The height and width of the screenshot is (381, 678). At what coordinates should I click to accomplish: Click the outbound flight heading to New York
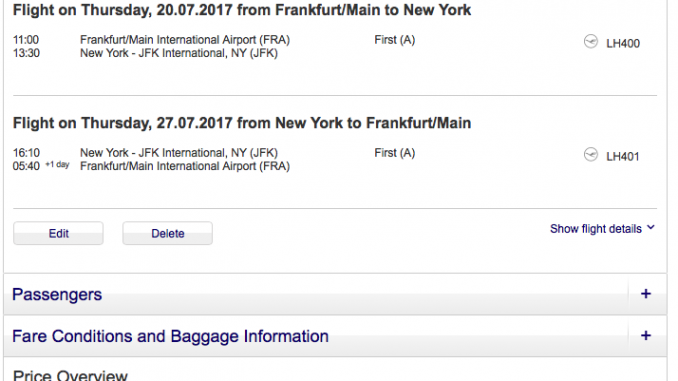[242, 10]
